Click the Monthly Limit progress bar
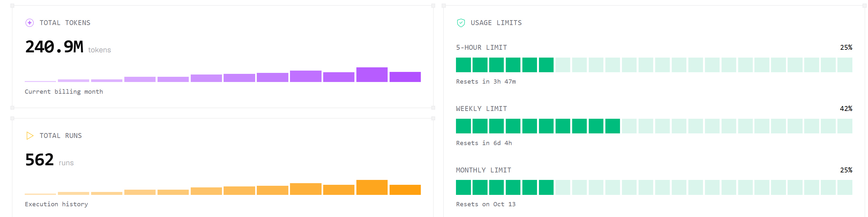868x217 pixels. [654, 187]
